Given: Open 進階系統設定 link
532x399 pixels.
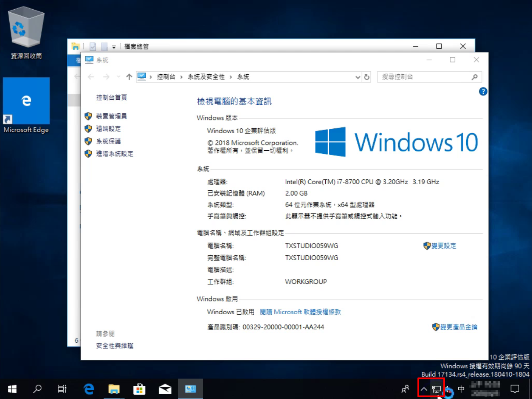Looking at the screenshot, I should (x=115, y=154).
